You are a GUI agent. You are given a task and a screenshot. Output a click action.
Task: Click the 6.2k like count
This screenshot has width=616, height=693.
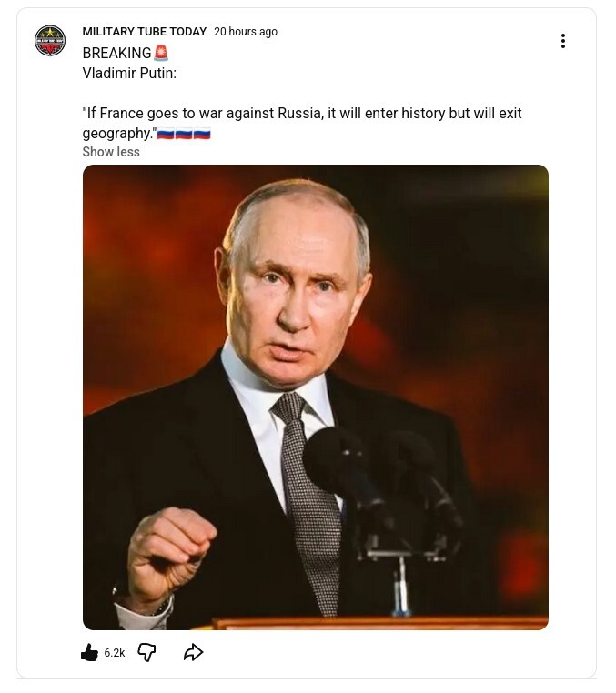[x=115, y=652]
